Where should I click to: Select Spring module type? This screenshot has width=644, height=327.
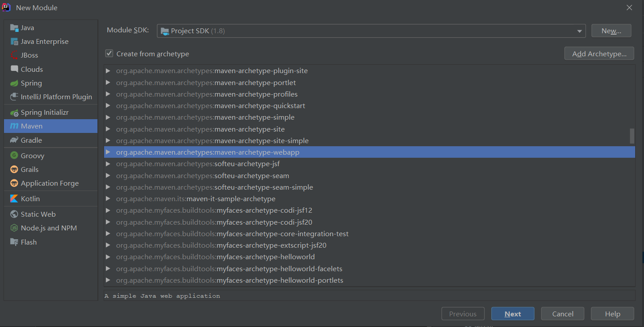click(x=50, y=83)
